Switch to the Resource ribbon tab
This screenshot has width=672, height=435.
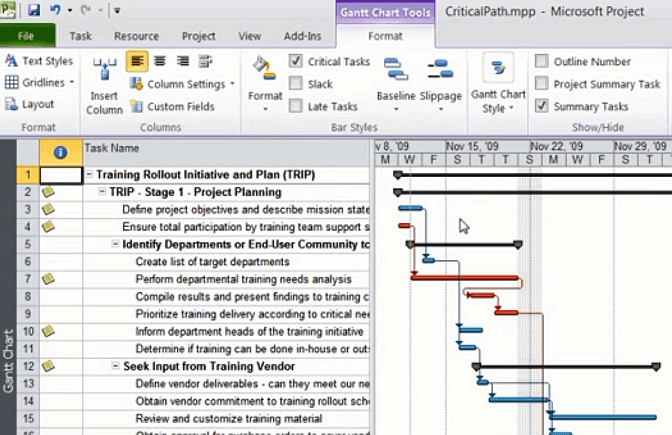point(136,36)
